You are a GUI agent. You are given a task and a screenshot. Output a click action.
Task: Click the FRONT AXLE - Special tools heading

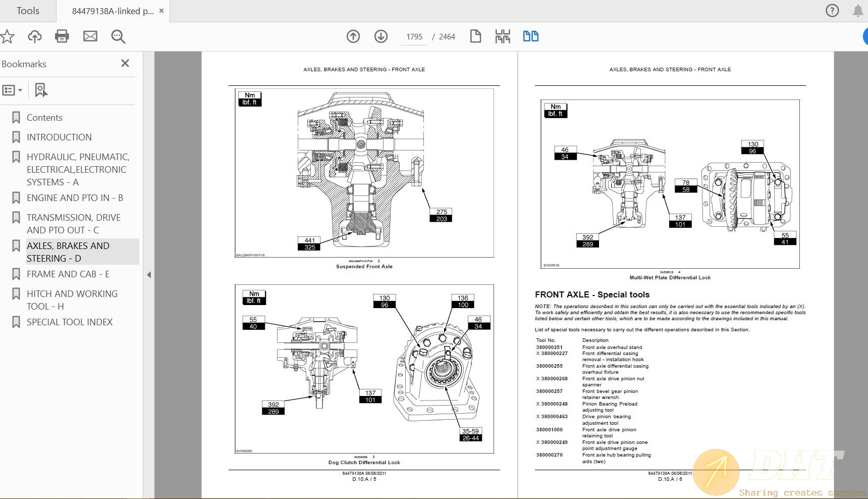pyautogui.click(x=592, y=294)
